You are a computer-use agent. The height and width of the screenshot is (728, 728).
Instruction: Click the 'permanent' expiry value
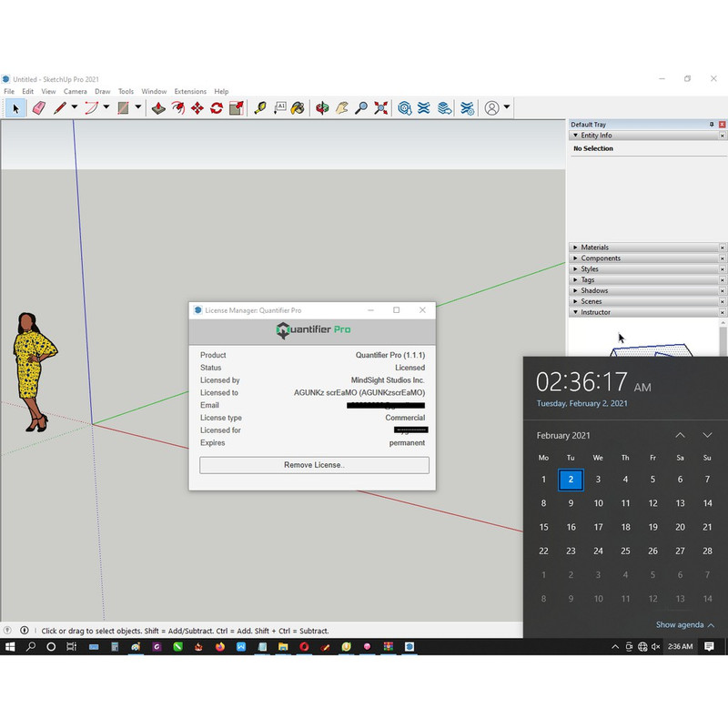[407, 443]
